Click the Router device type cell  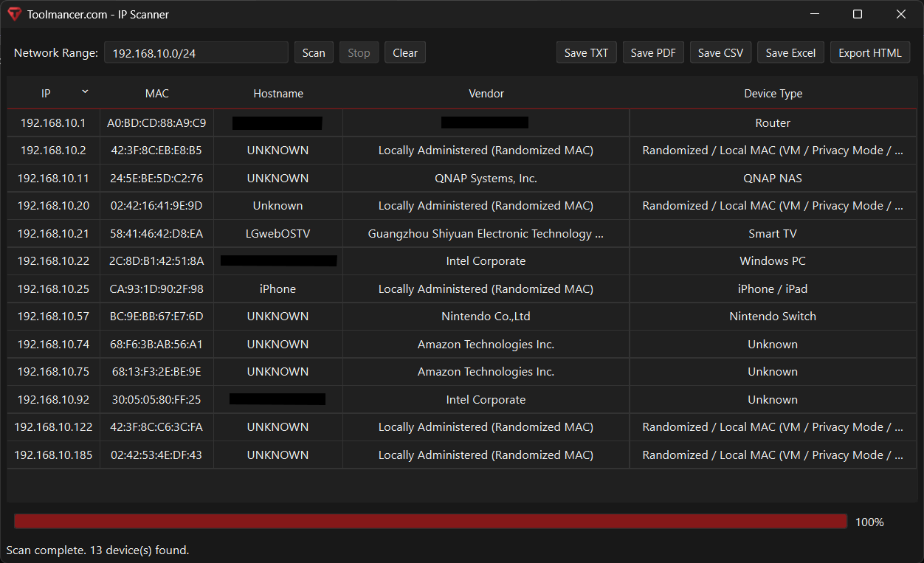click(773, 122)
